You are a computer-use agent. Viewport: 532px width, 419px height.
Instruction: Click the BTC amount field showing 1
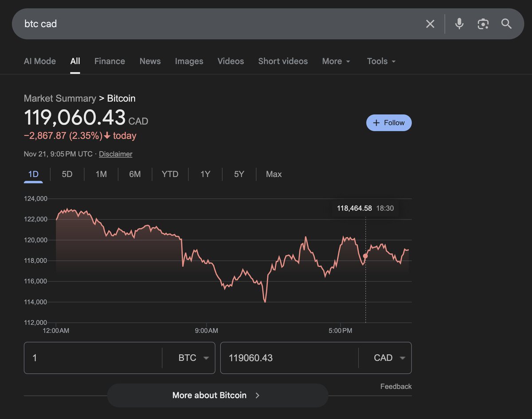point(93,358)
